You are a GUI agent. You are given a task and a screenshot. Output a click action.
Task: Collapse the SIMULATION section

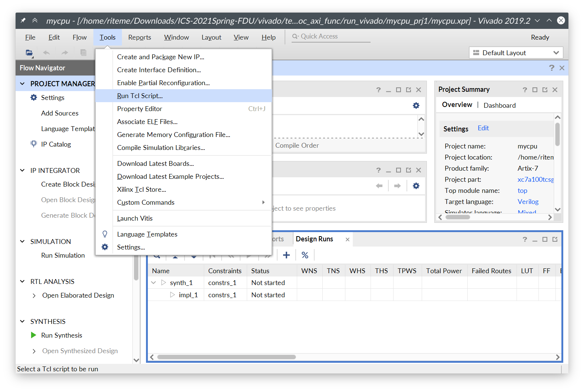click(22, 241)
